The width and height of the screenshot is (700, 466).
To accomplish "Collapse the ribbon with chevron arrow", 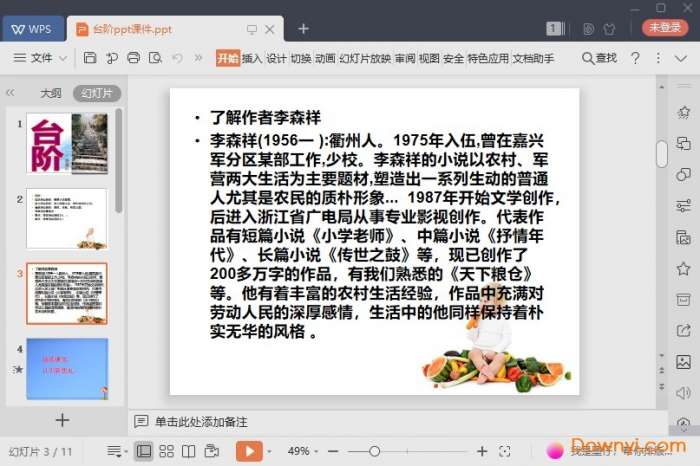I will click(681, 58).
